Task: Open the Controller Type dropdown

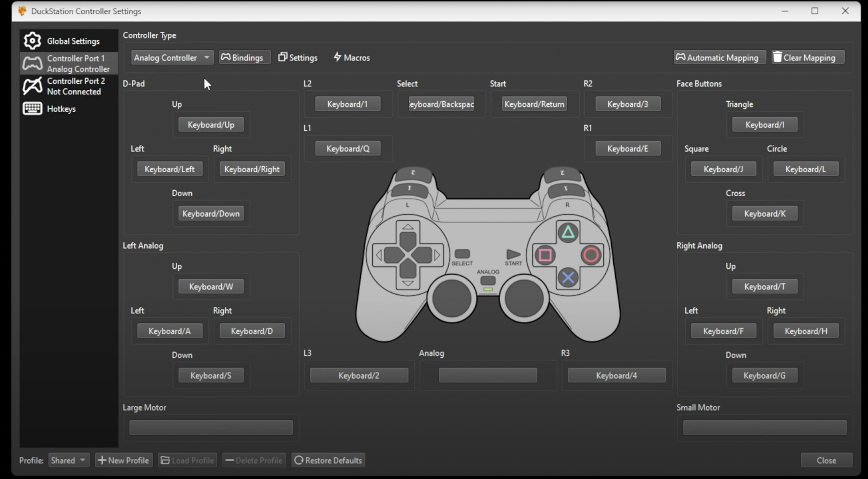Action: click(x=172, y=58)
